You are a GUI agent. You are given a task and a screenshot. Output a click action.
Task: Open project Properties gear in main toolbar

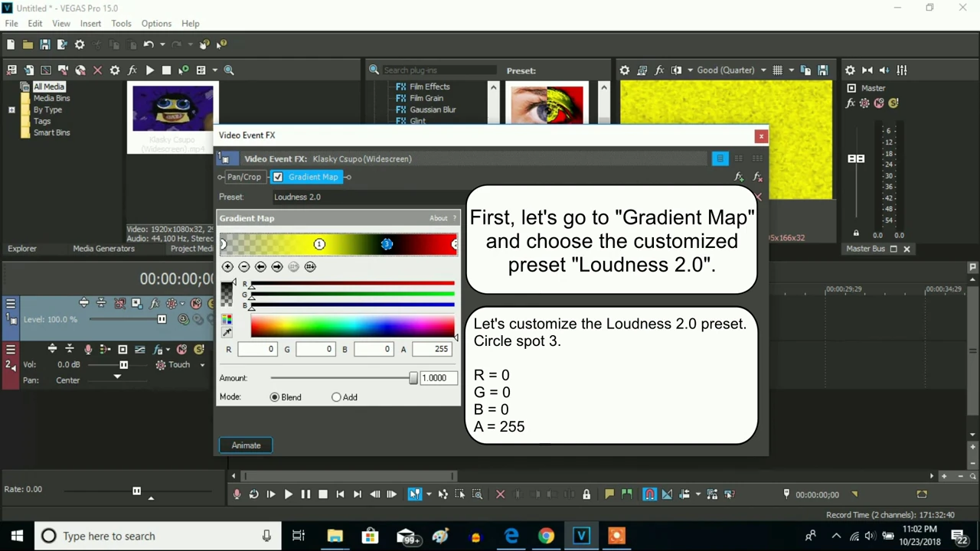tap(79, 44)
